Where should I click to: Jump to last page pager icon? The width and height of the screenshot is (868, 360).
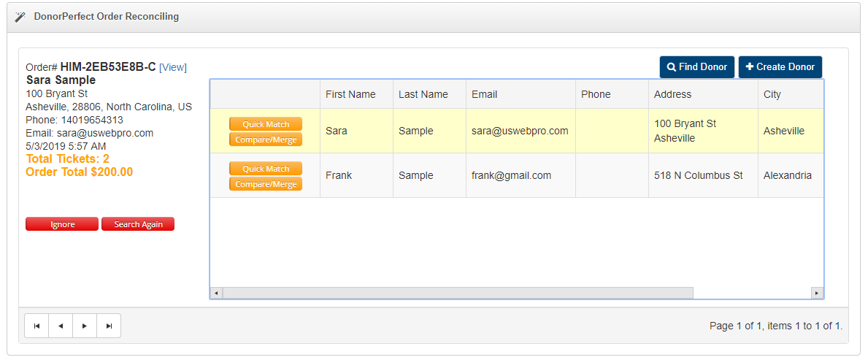pos(109,326)
